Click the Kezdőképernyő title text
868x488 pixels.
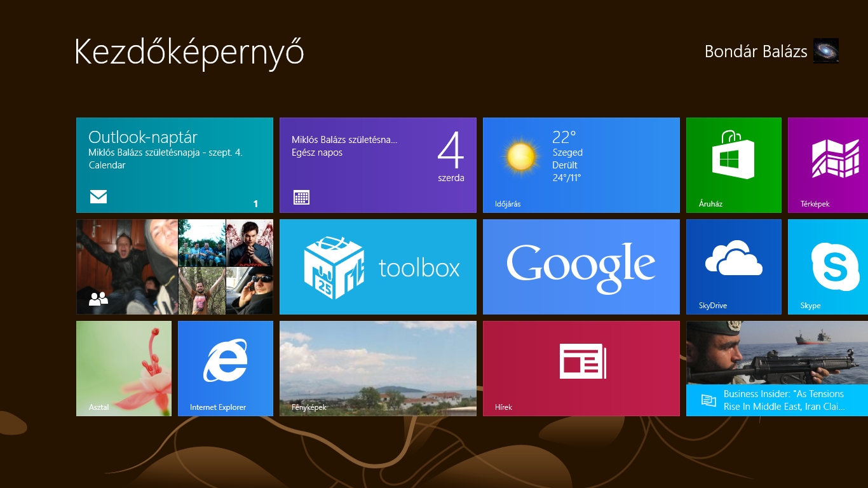(x=188, y=52)
